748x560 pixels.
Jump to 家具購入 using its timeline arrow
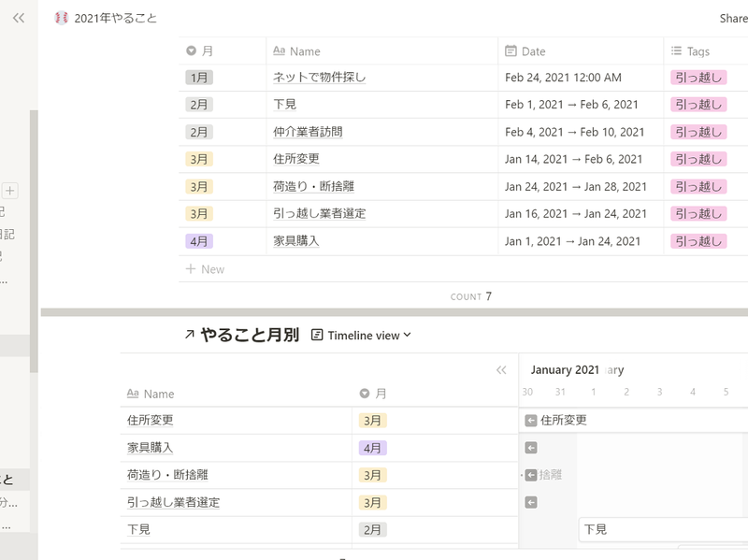coord(531,448)
